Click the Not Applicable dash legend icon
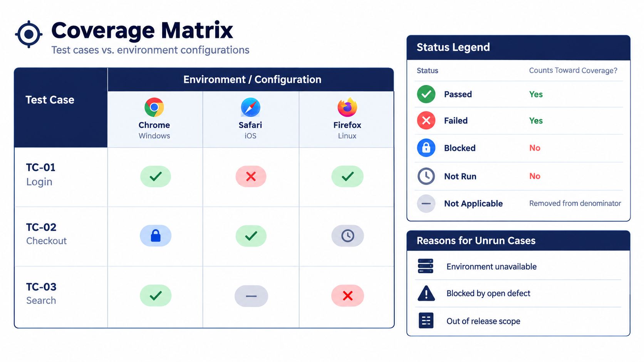644x362 pixels. [426, 204]
